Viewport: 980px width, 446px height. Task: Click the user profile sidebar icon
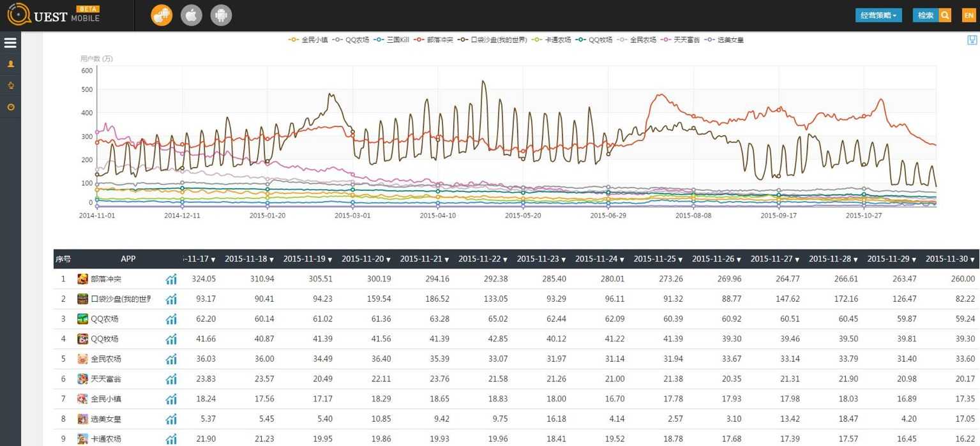pos(10,64)
